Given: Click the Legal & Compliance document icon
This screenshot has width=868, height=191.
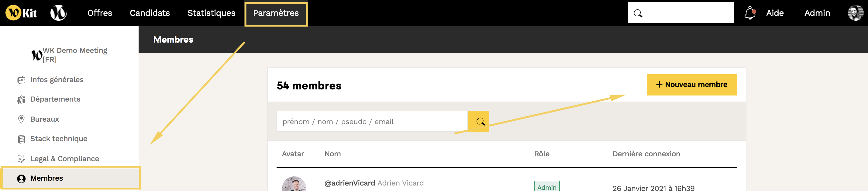Looking at the screenshot, I should tap(21, 158).
